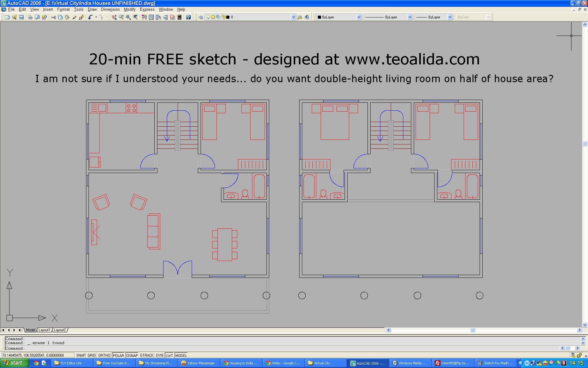Open the Virtual City folder in taskbar
The width and height of the screenshot is (588, 368).
[x=325, y=363]
